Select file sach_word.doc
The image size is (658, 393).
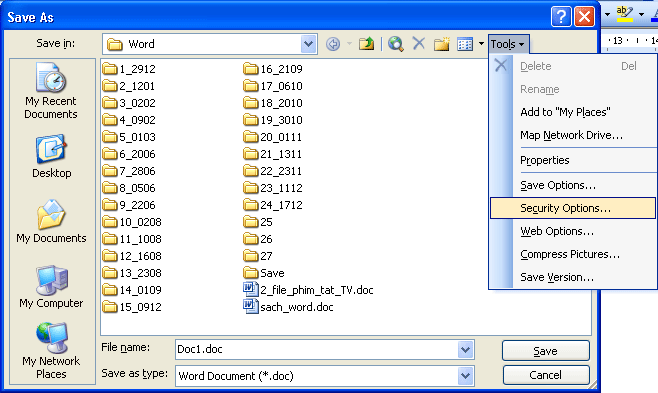coord(288,307)
